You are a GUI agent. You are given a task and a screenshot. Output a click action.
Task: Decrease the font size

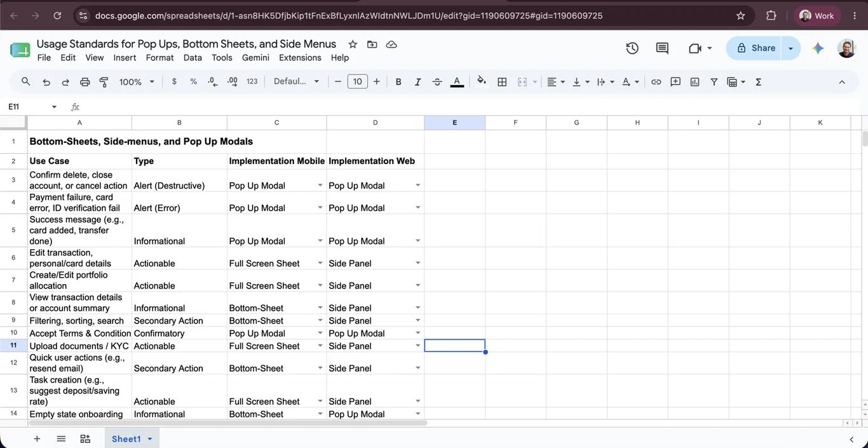tap(338, 81)
